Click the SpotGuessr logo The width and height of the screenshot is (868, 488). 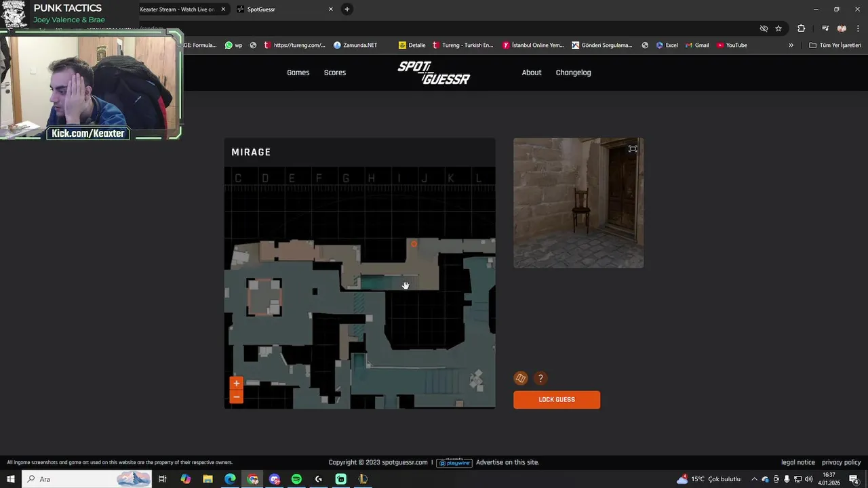tap(434, 73)
